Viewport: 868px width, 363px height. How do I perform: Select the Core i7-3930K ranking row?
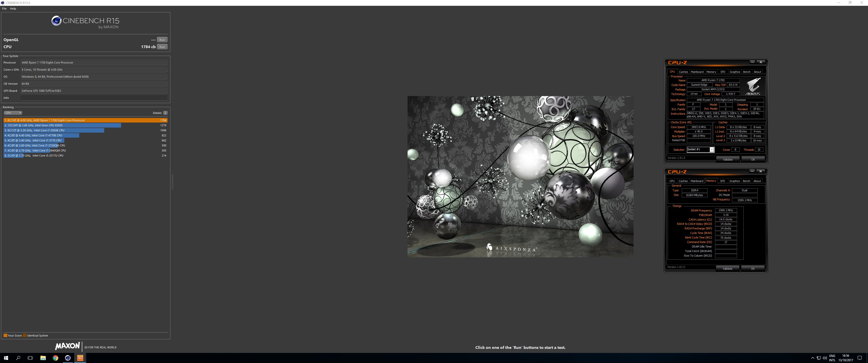click(85, 130)
